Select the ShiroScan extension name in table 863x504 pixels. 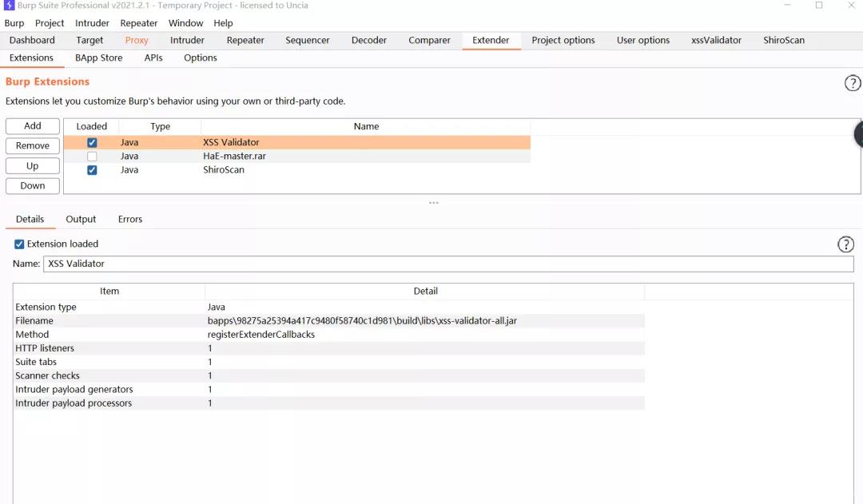(x=224, y=170)
